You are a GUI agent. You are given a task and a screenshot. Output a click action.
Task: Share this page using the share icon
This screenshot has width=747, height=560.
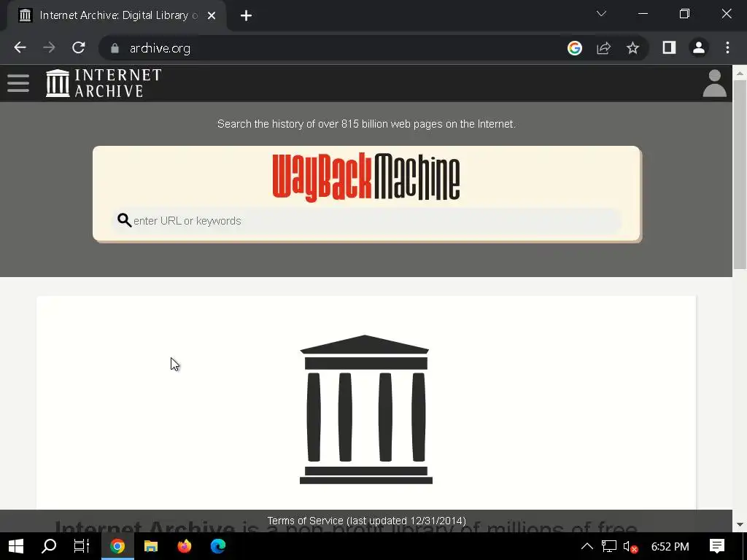coord(603,47)
